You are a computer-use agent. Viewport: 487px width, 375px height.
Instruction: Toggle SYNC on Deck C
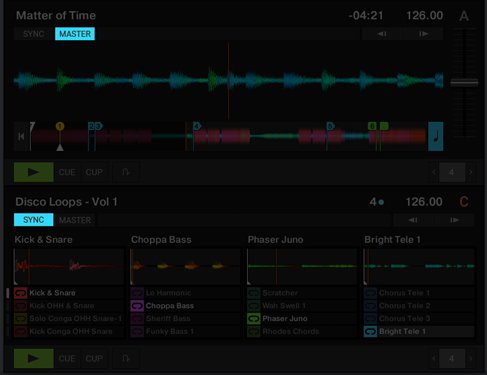(x=34, y=220)
